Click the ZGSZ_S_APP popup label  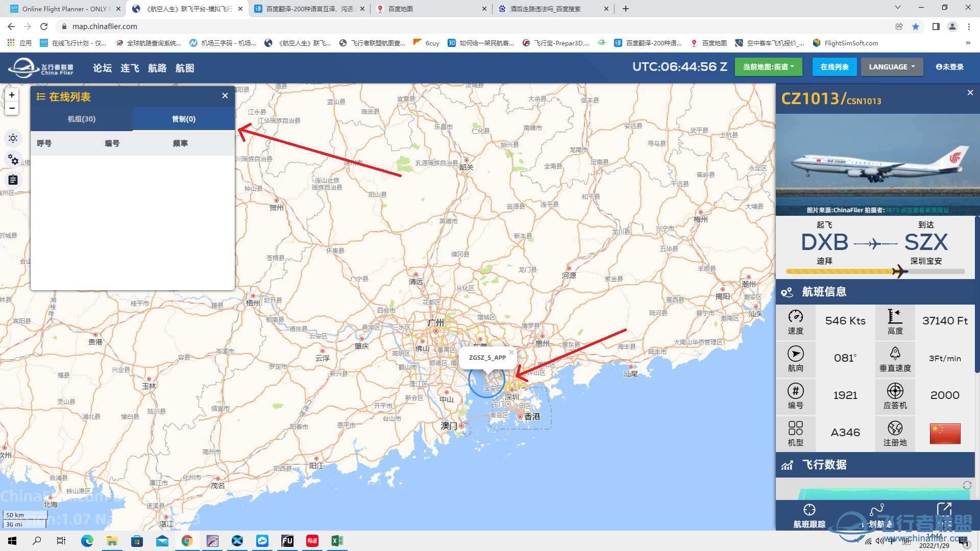pyautogui.click(x=487, y=358)
